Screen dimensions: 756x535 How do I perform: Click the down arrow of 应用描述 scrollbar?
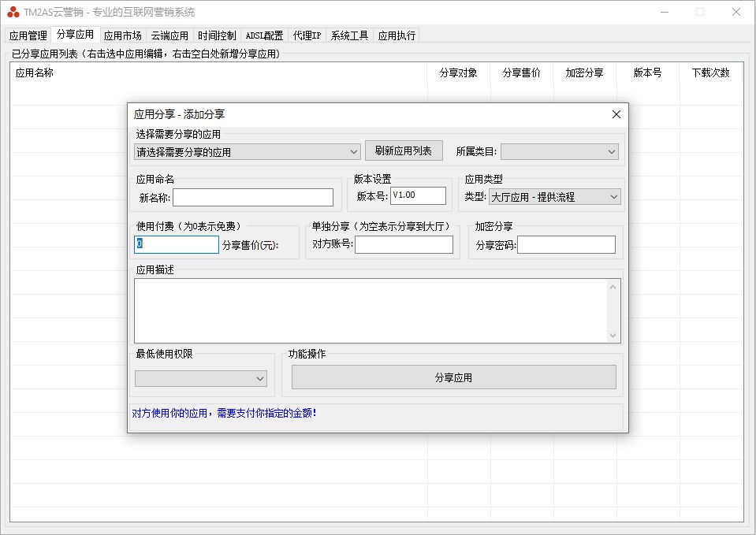pos(613,336)
